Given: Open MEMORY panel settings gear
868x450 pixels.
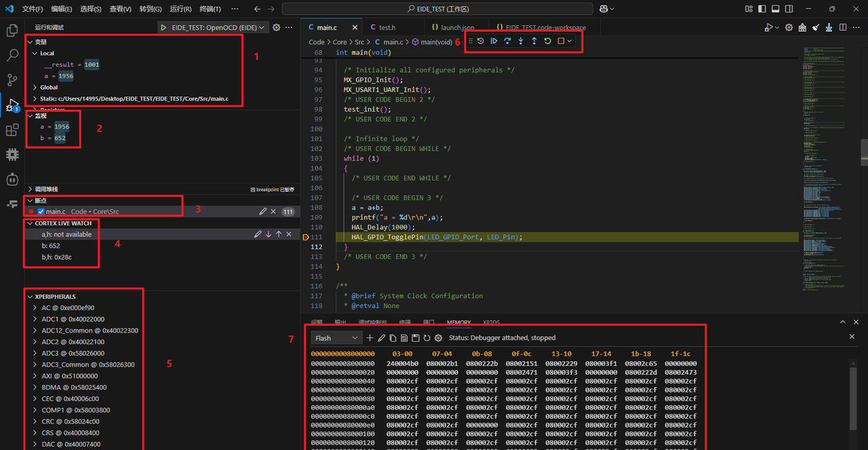Looking at the screenshot, I should [x=439, y=337].
